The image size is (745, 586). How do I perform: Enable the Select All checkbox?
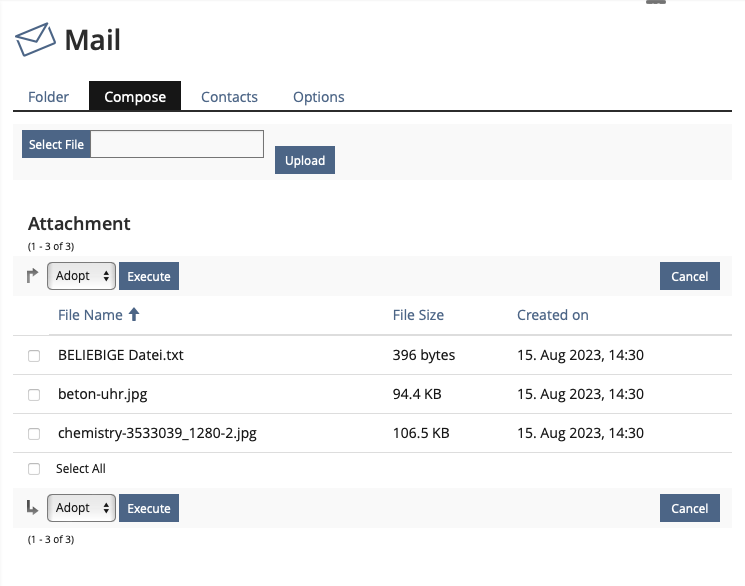pos(34,469)
